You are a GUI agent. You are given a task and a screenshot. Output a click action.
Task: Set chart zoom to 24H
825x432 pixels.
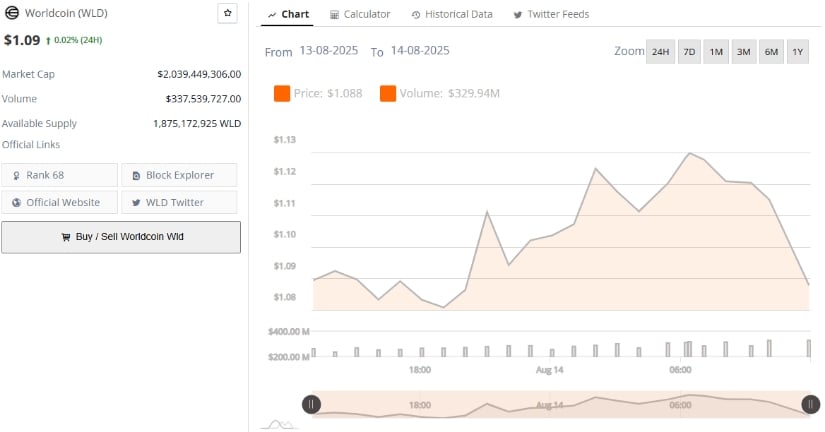[x=660, y=52]
